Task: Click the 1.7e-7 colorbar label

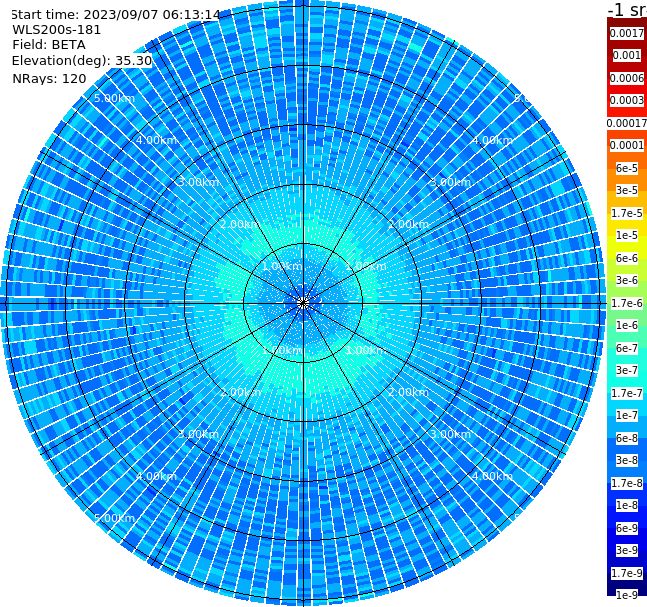Action: 627,393
